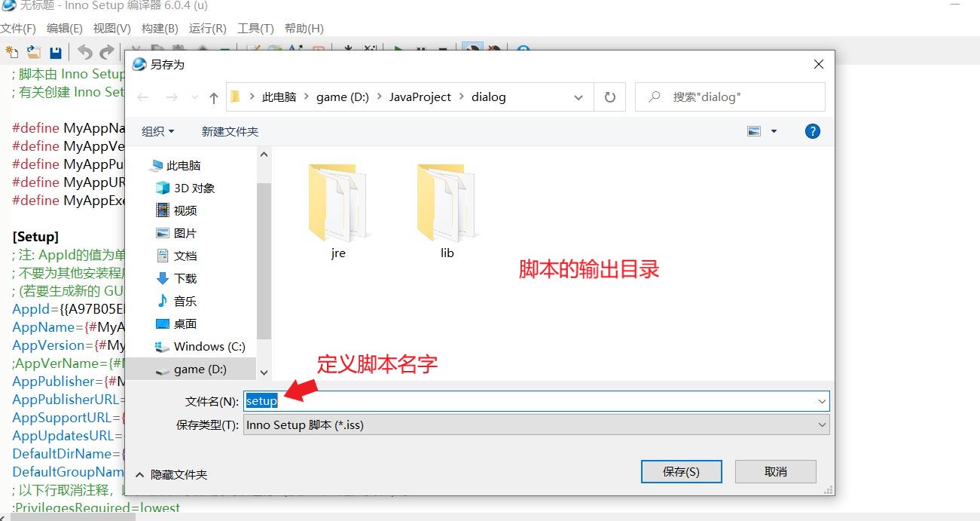The width and height of the screenshot is (980, 521).
Task: Go forward using the dialog's forward arrow
Action: (x=171, y=97)
